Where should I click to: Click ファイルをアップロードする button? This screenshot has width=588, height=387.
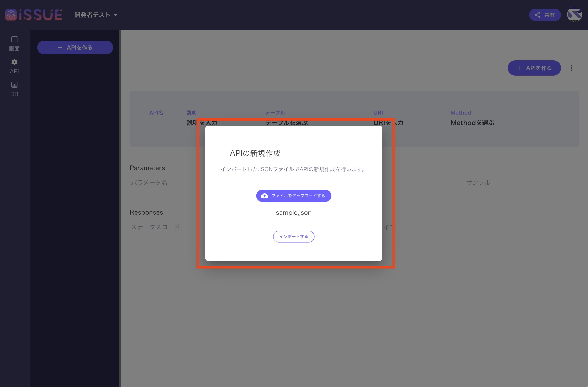click(x=293, y=196)
